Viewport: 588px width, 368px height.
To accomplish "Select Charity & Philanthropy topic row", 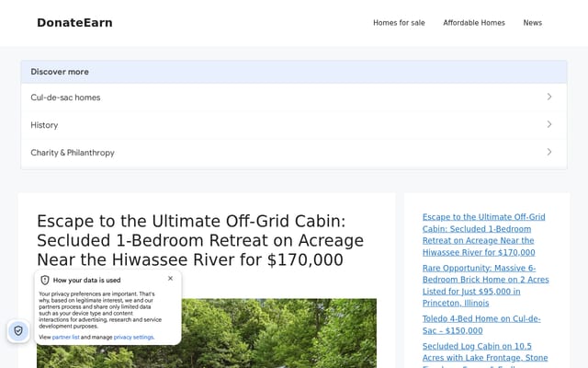I will (x=294, y=153).
